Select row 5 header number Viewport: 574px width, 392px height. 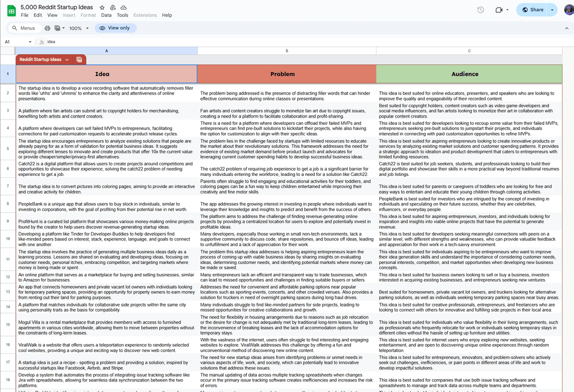(x=8, y=149)
